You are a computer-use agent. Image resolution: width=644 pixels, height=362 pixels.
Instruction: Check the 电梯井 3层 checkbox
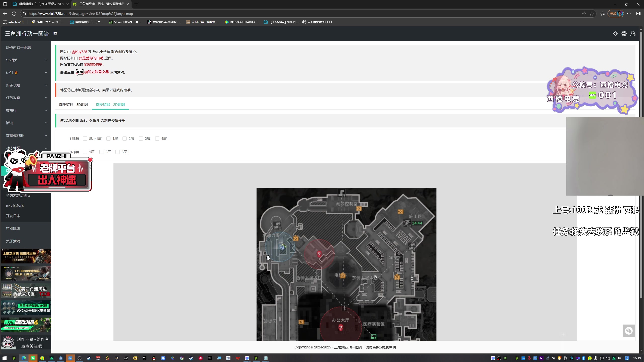pos(117,152)
